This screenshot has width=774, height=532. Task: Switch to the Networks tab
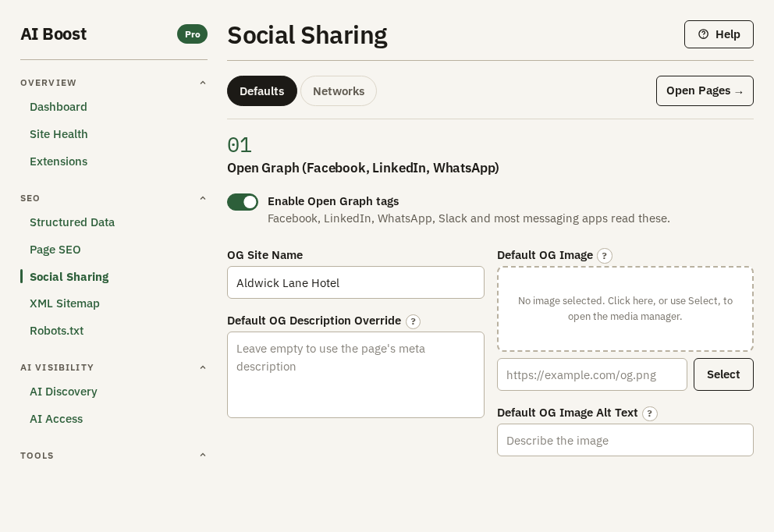tap(339, 90)
